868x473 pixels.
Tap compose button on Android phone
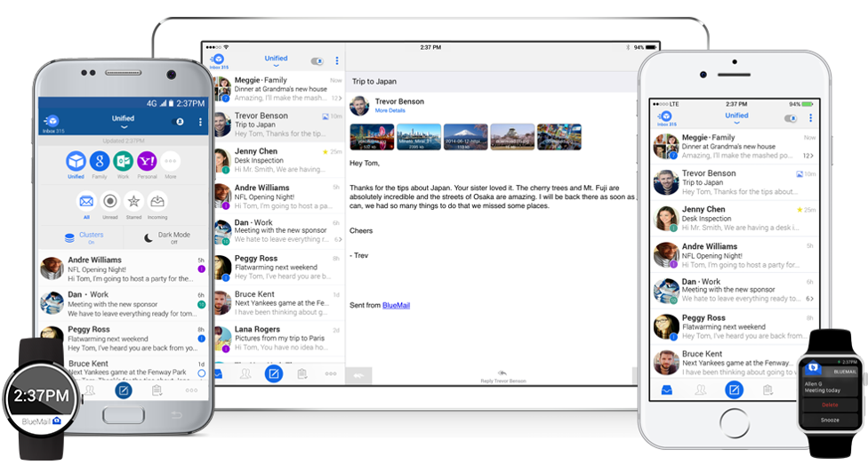point(124,390)
